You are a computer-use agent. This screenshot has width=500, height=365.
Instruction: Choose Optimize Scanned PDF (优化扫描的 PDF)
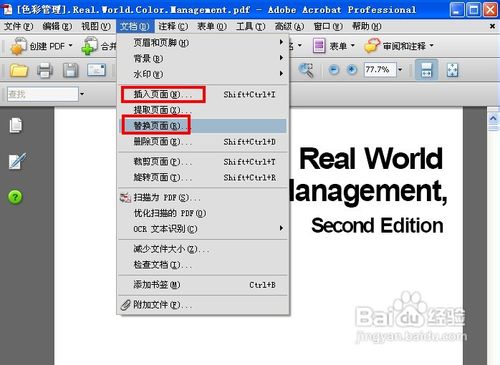tap(202, 213)
